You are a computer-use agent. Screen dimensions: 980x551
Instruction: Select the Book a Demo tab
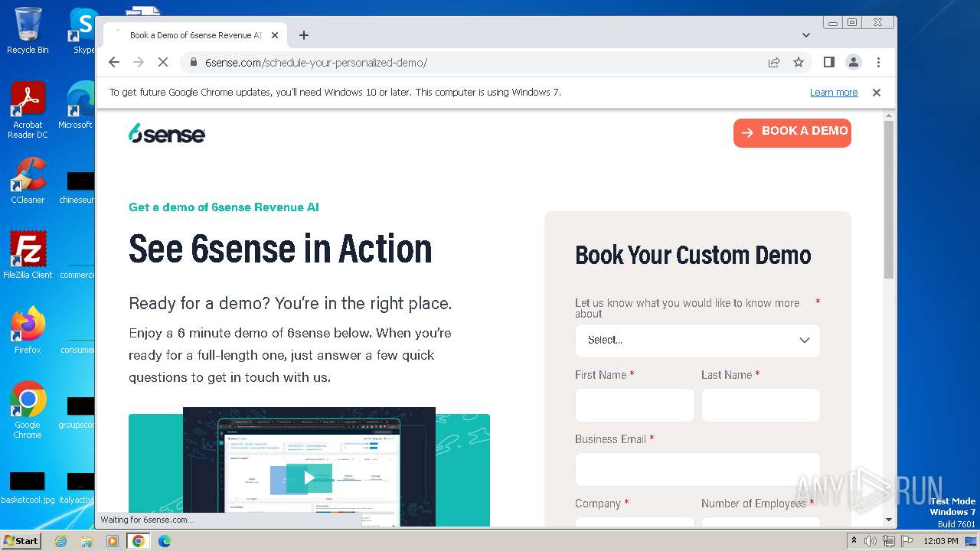195,35
